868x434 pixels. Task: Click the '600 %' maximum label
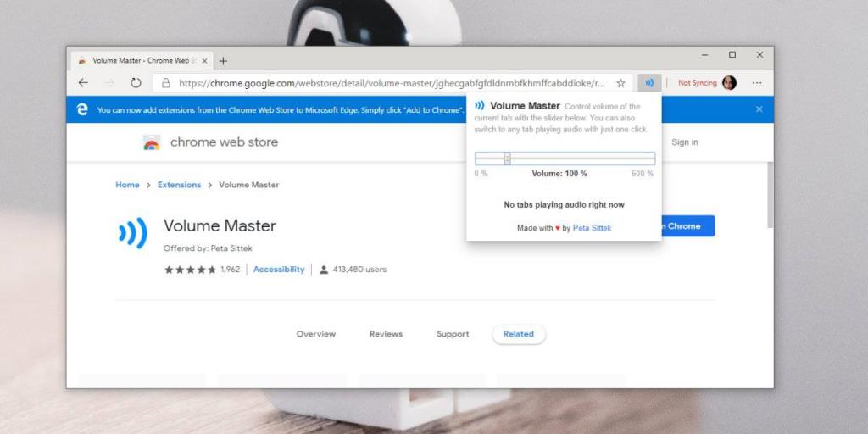click(643, 174)
